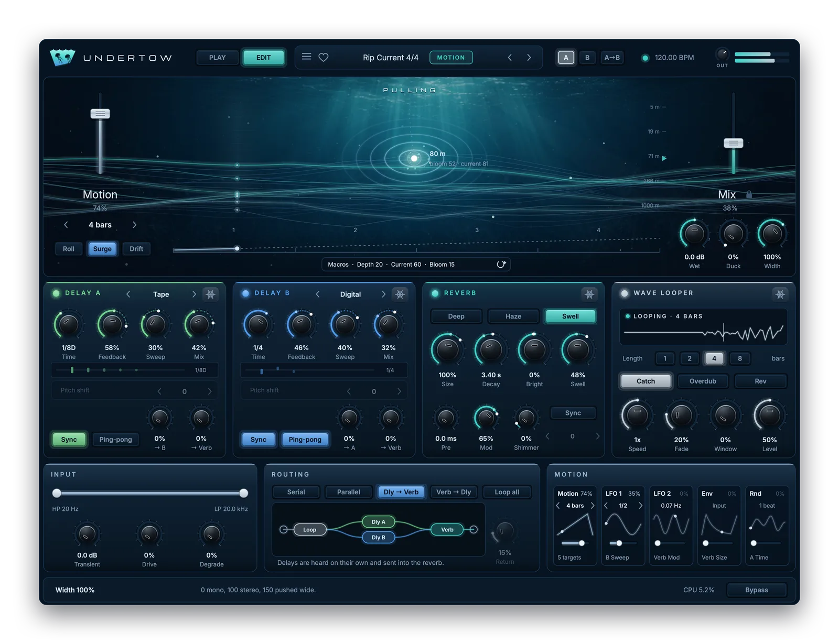Switch Delay A type forward from Tape
This screenshot has width=839, height=644.
[194, 294]
